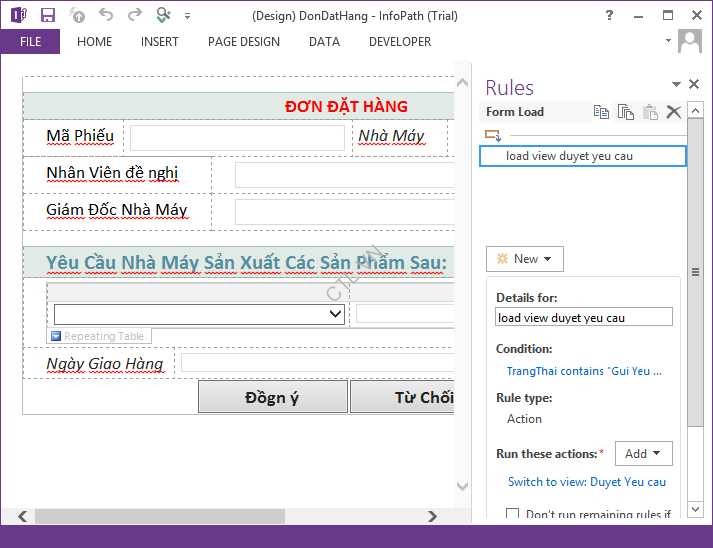Click the Đồng ý button
This screenshot has width=713, height=548.
272,397
